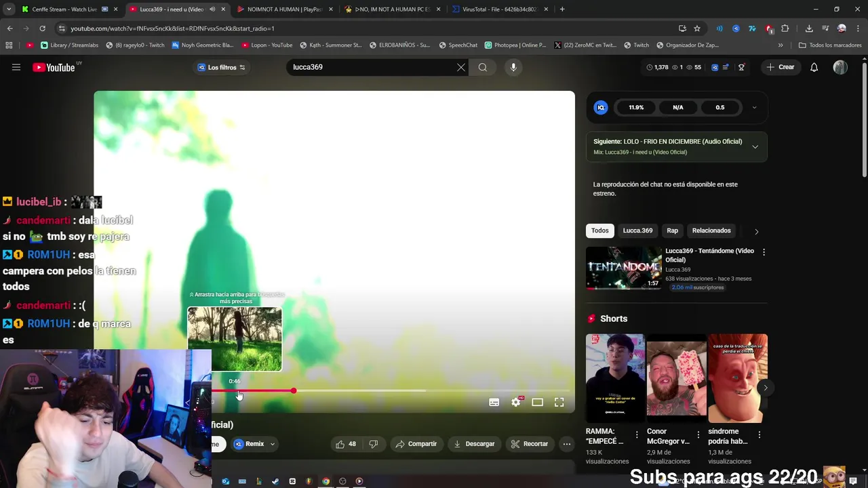The width and height of the screenshot is (868, 488).
Task: Expand the Siguiente playlist panel
Action: coord(755,146)
